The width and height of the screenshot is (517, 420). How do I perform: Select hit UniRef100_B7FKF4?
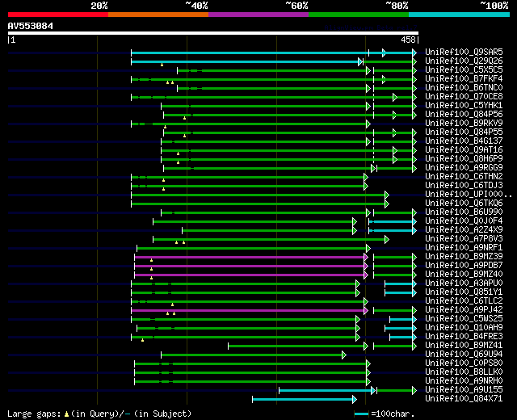coord(464,79)
